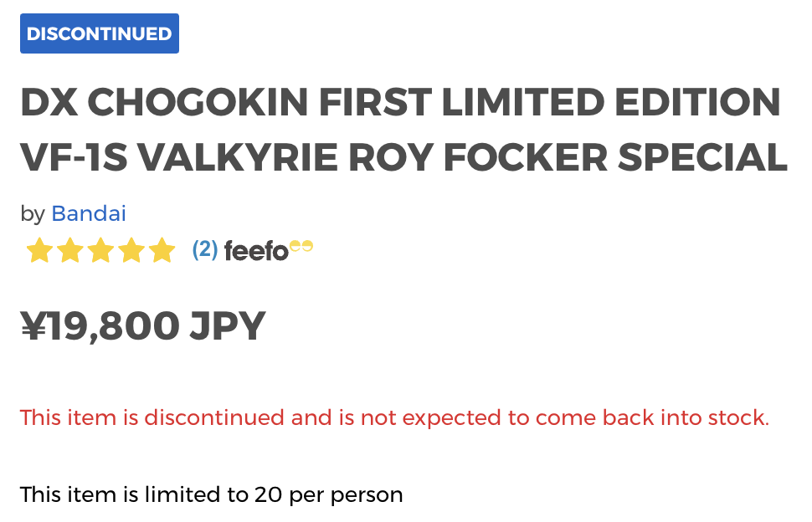Image resolution: width=812 pixels, height=522 pixels.
Task: Open the Bandai manufacturer link
Action: point(89,213)
